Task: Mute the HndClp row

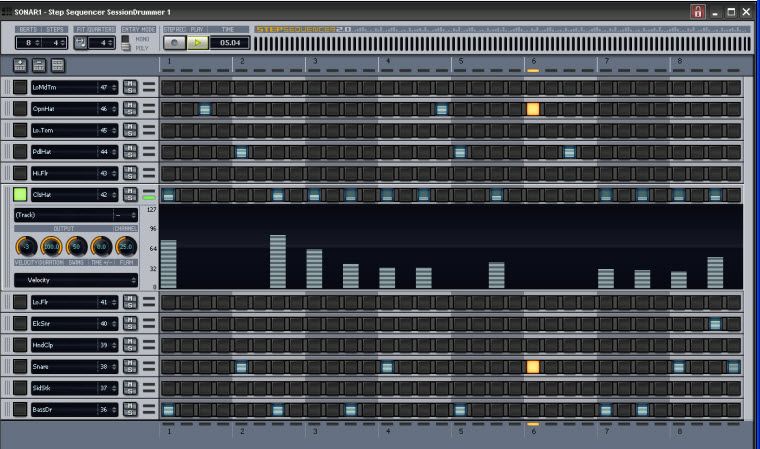Action: point(130,342)
